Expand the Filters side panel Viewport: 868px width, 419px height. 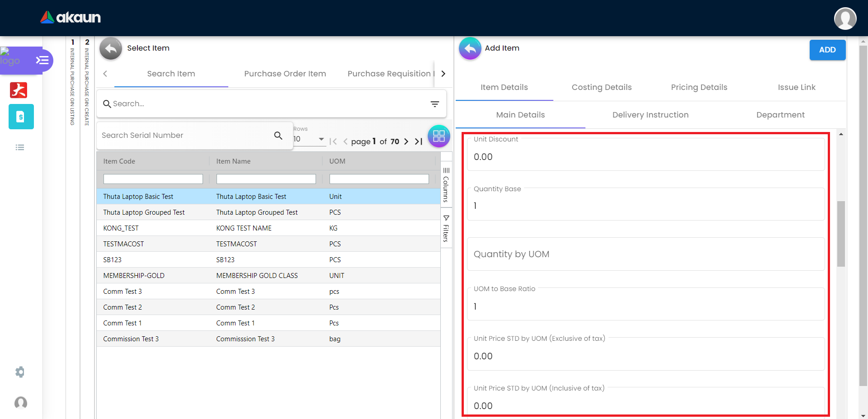pos(446,229)
